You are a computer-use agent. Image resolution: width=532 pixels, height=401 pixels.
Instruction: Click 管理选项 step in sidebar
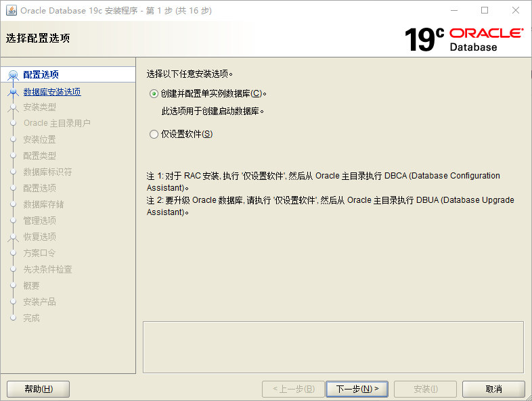(39, 220)
